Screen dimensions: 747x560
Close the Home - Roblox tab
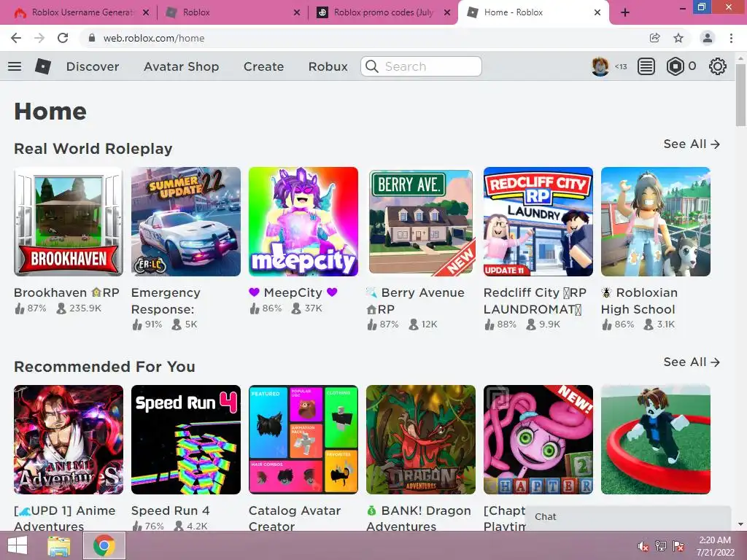click(597, 12)
